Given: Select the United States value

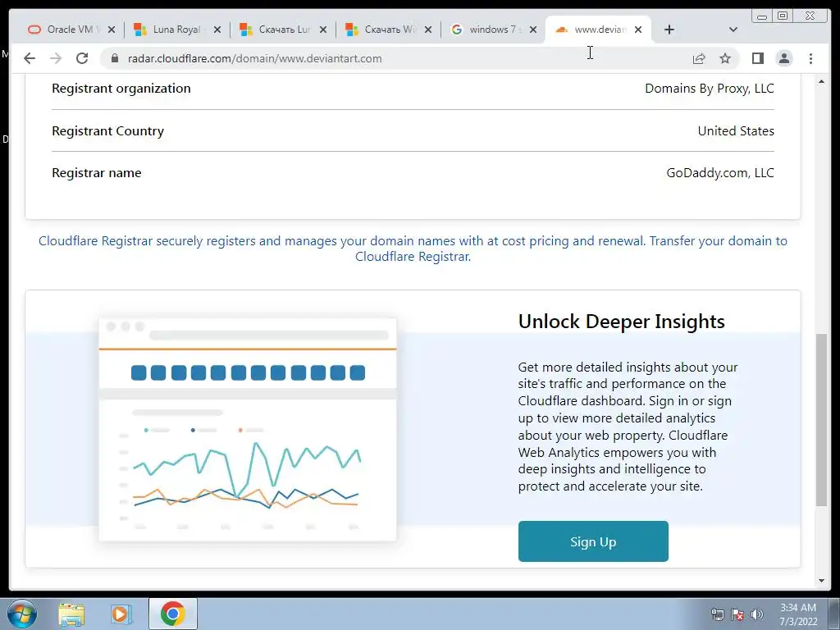Looking at the screenshot, I should click(736, 130).
